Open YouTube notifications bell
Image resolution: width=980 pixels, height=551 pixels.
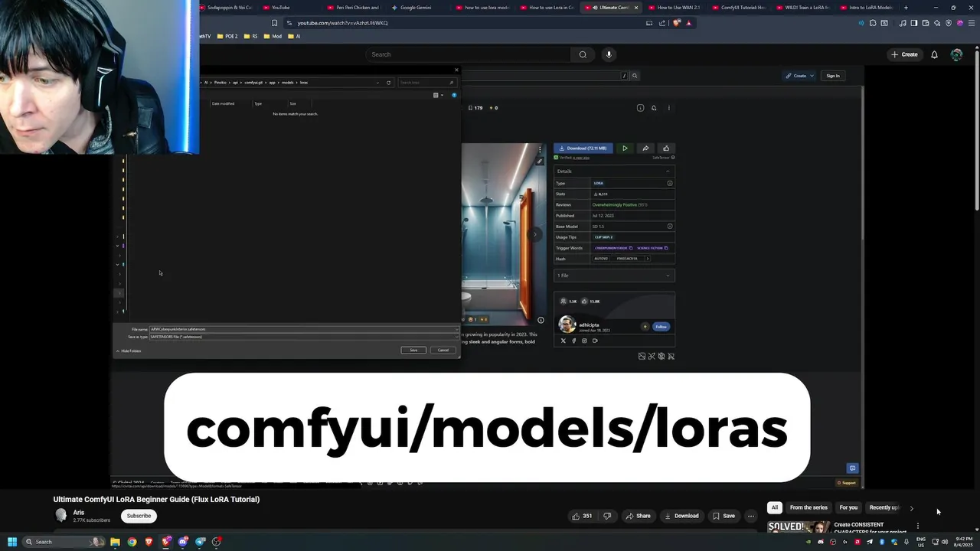[x=934, y=54]
